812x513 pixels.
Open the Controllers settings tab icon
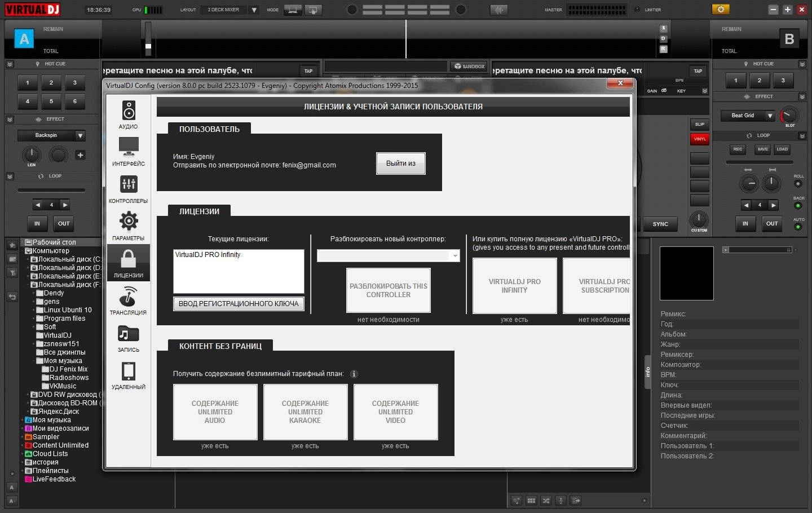[x=129, y=184]
